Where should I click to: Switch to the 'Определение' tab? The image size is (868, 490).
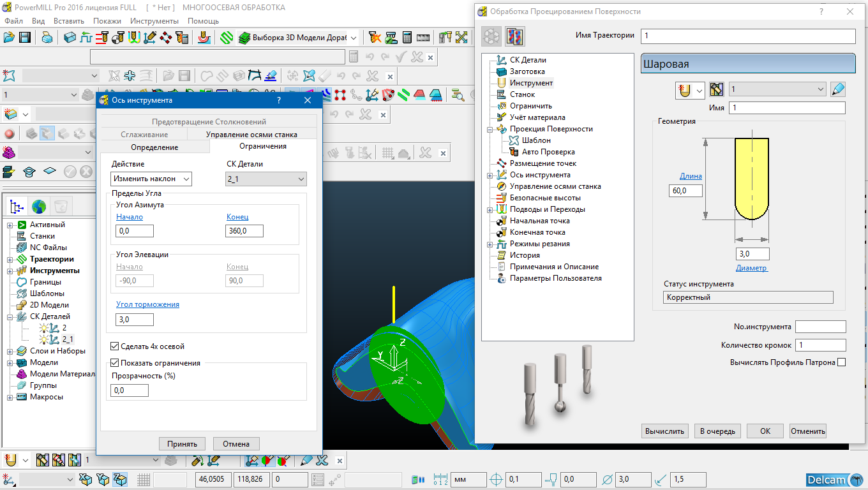click(x=154, y=147)
